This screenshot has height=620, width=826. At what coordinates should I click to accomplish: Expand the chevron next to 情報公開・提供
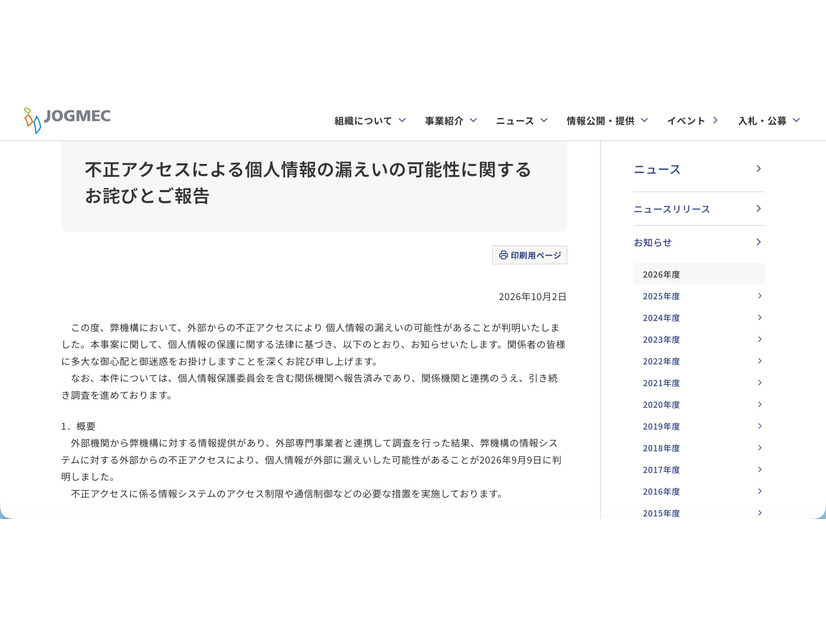[644, 120]
